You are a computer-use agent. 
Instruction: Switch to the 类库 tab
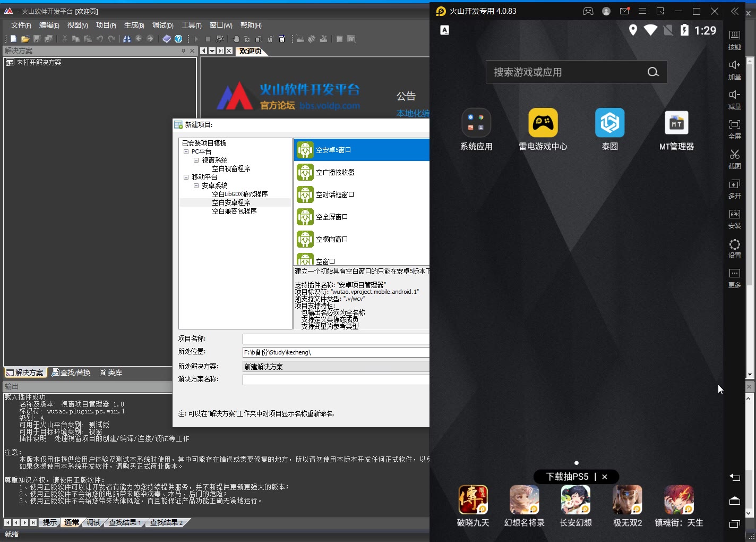tap(111, 372)
